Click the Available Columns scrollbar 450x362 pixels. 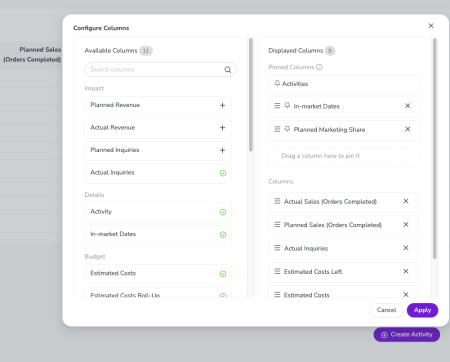coord(251,95)
